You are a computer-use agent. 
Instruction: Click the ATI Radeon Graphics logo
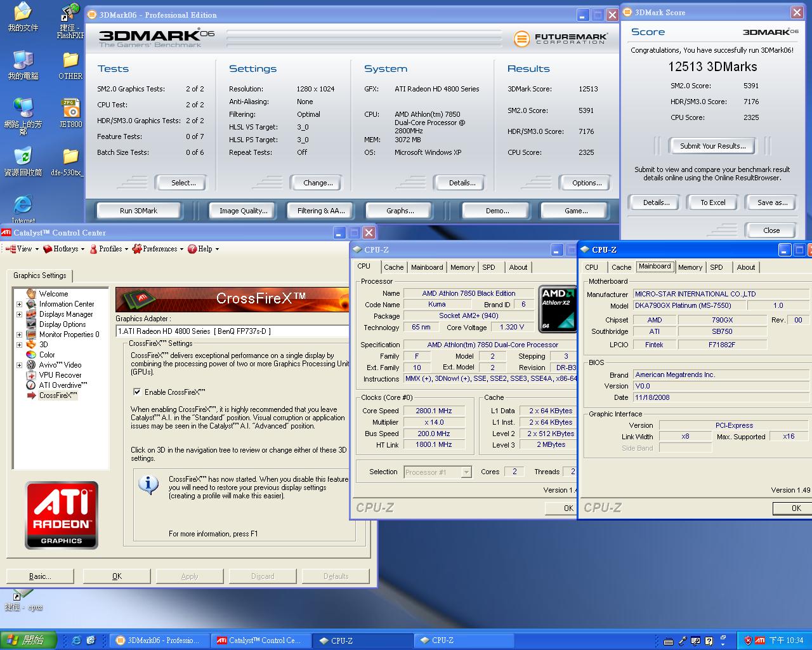pos(62,515)
